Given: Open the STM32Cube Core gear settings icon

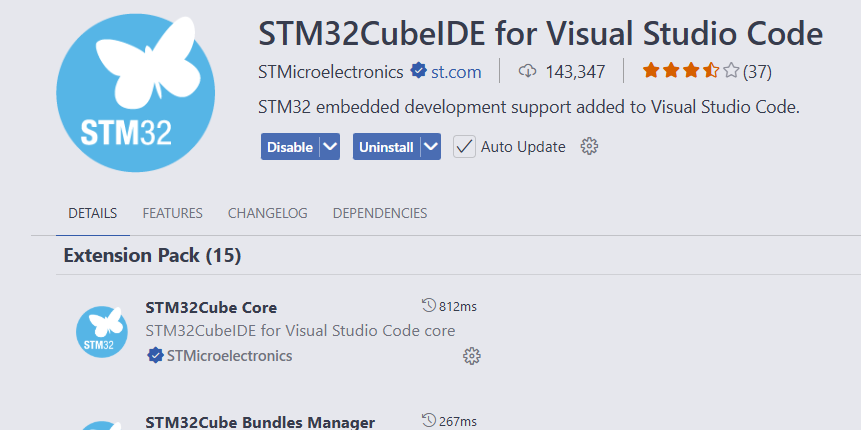Looking at the screenshot, I should click(472, 356).
